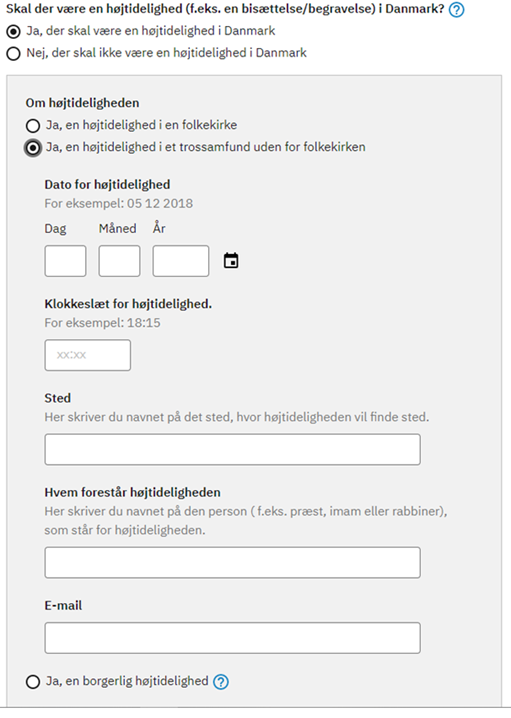Viewport: 511px width, 718px height.
Task: Click the 'Om højtideligheden' section heading
Action: (82, 103)
